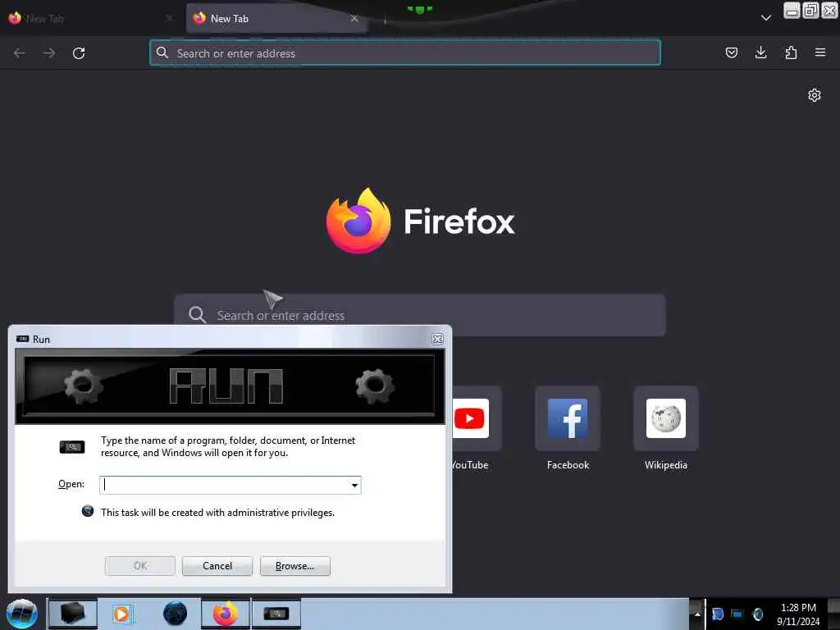Expand the Run Open history dropdown
Screen dimensions: 840x630
pos(354,486)
